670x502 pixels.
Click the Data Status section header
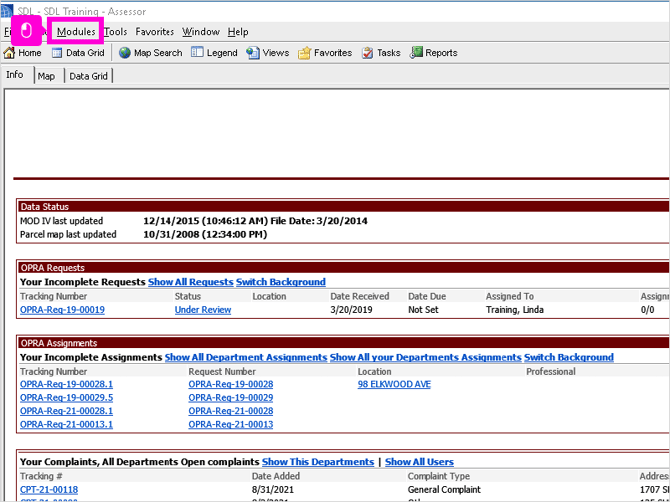tap(344, 206)
